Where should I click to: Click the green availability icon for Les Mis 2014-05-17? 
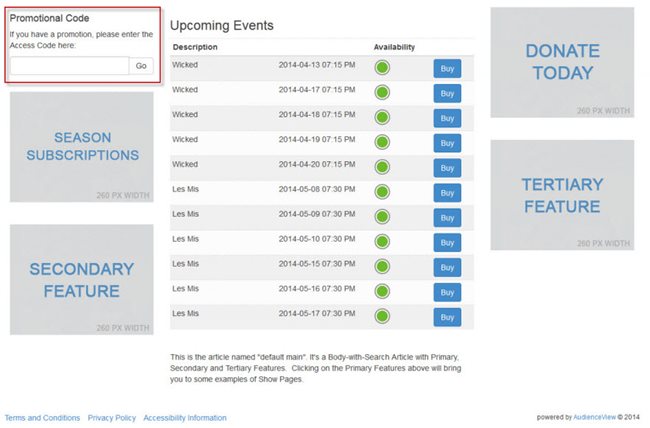(x=382, y=316)
